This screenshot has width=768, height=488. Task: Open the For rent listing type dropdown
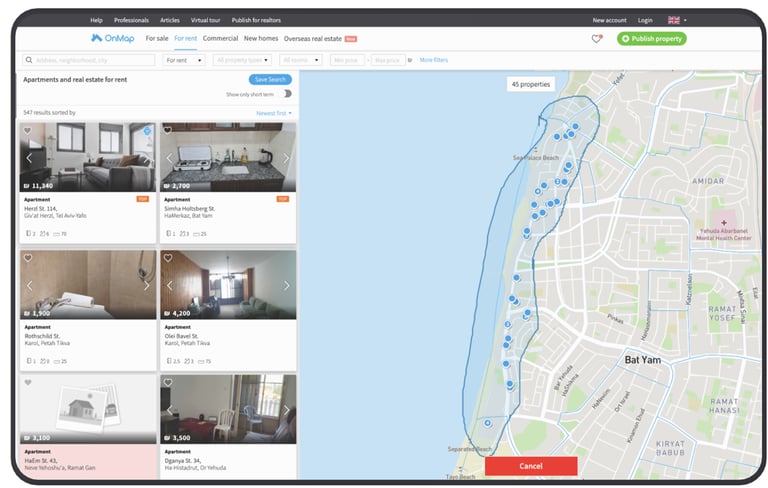(x=184, y=60)
